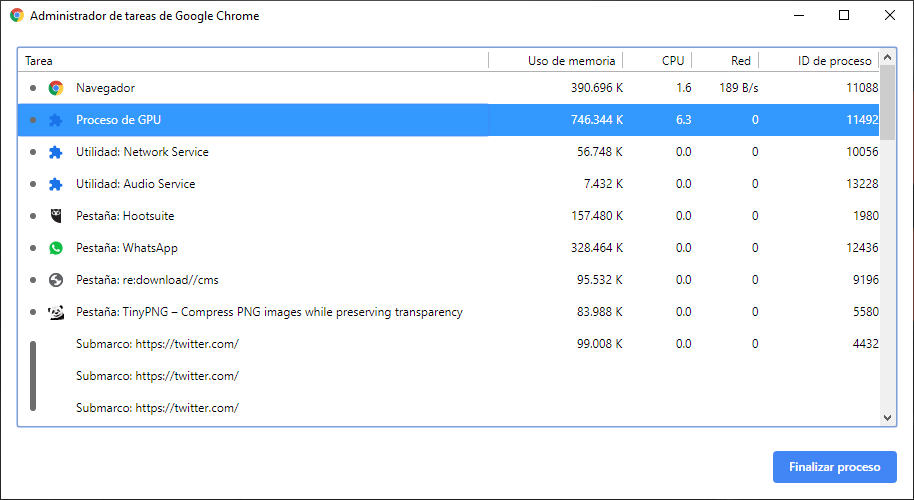Click the puzzle icon beside Audio Service
The height and width of the screenshot is (500, 914).
pyautogui.click(x=56, y=184)
